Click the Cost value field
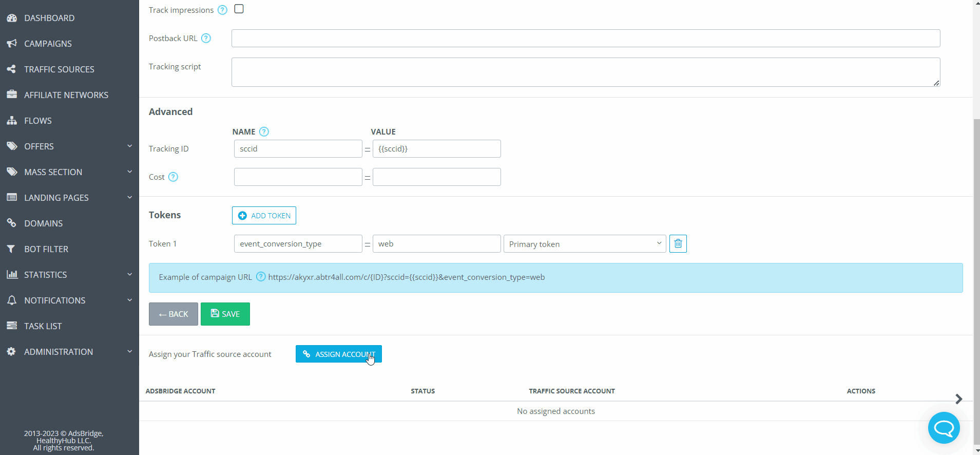Screen dimensions: 980x455 (x=437, y=177)
